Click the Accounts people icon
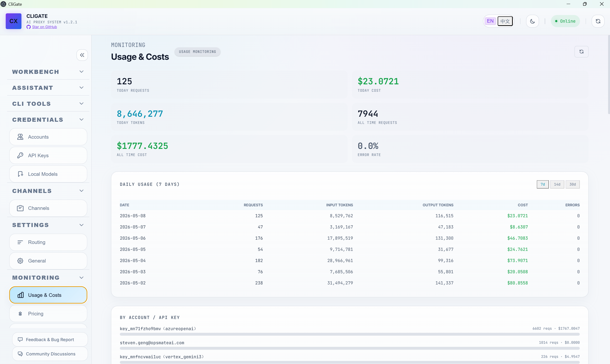 click(20, 137)
